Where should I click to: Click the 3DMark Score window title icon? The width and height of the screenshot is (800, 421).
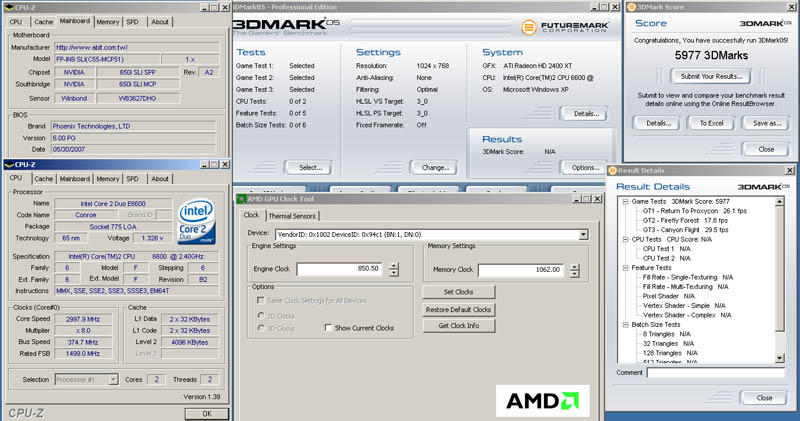tap(632, 7)
